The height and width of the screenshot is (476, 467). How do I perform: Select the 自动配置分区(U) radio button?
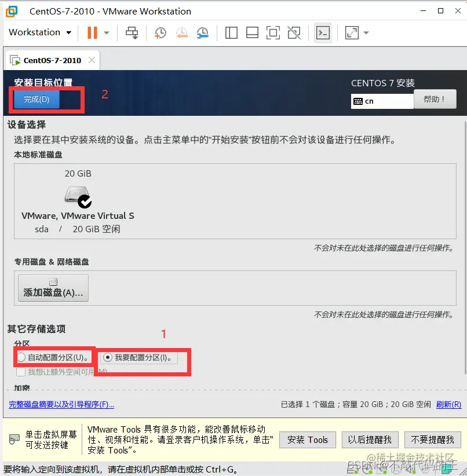(21, 357)
